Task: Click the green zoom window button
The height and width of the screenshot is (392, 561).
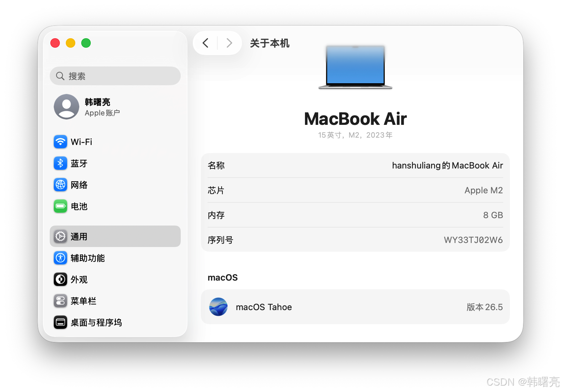Action: pos(86,43)
